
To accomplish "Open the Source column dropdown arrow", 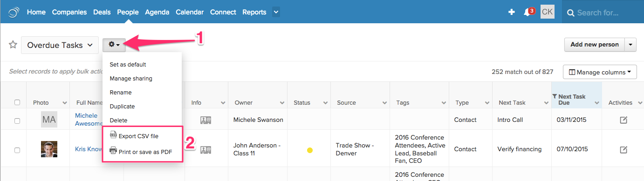I will coord(384,103).
